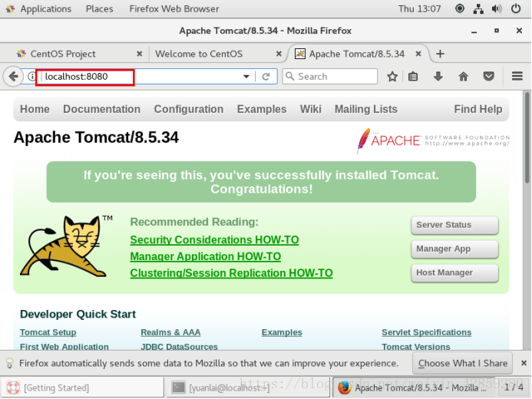The image size is (532, 399).
Task: Switch to yuanlai@localhost terminal in taskbar
Action: tap(249, 387)
